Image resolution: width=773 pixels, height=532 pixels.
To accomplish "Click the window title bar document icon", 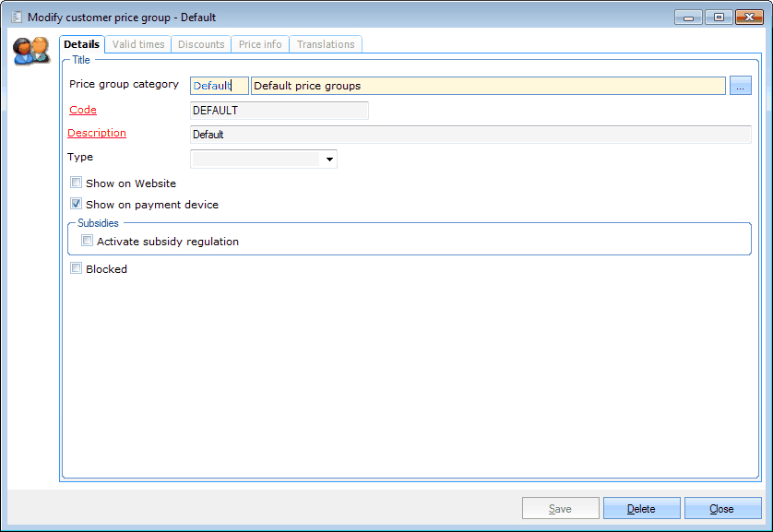I will click(x=16, y=17).
